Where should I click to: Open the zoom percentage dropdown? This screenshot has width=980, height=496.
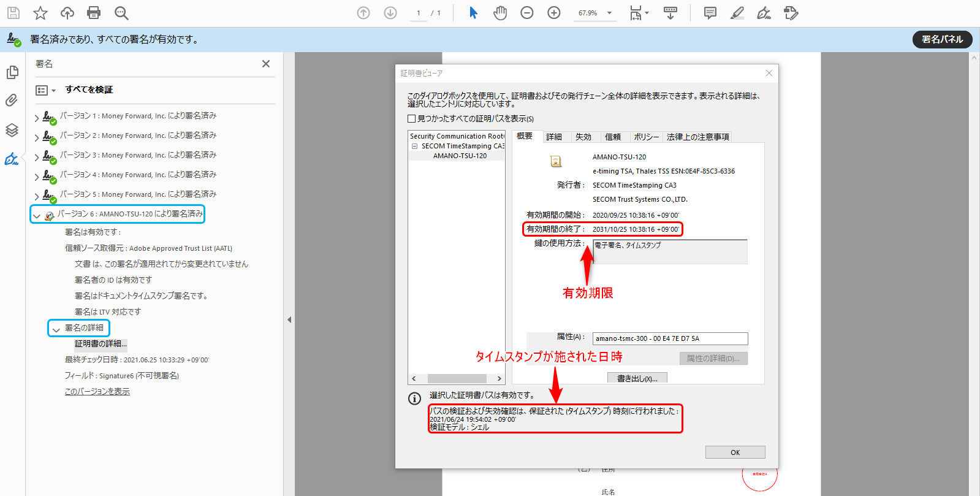pyautogui.click(x=609, y=13)
